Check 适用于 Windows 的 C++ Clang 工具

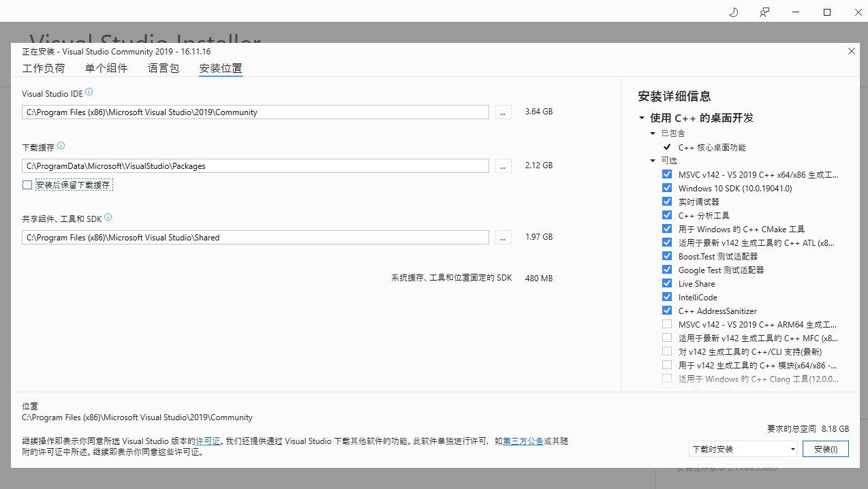667,379
